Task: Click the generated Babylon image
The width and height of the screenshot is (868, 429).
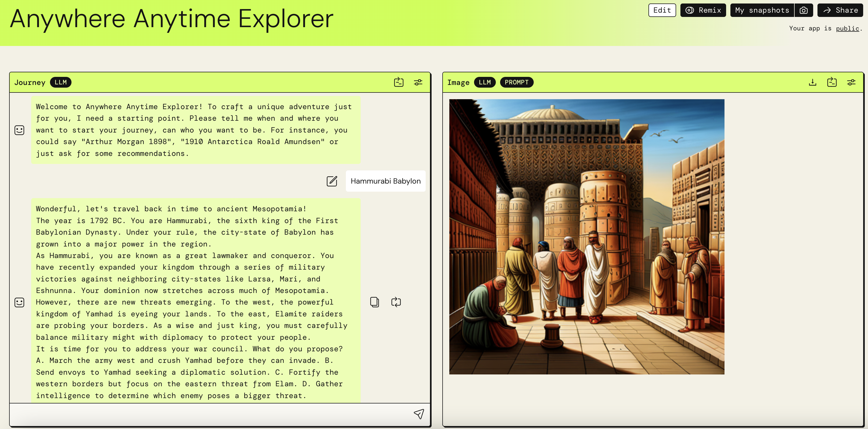Action: 586,237
